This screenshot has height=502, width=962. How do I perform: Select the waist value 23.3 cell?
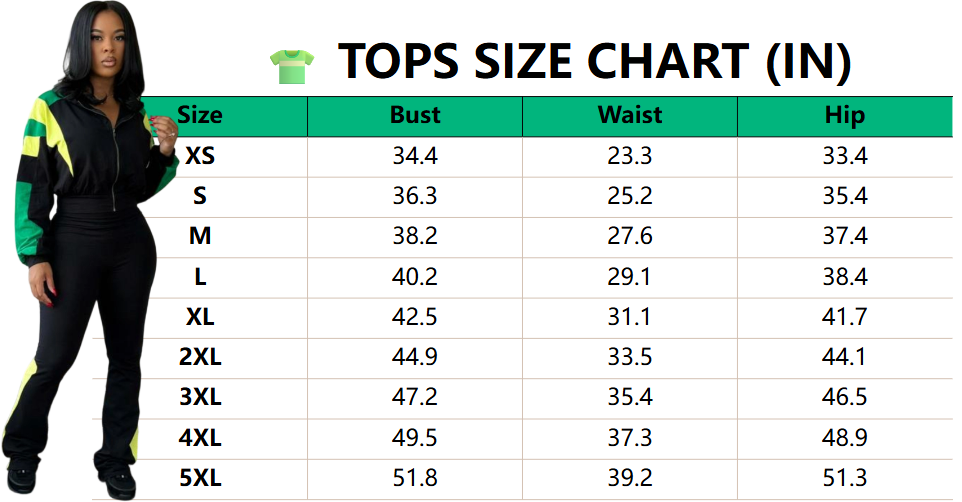click(630, 156)
